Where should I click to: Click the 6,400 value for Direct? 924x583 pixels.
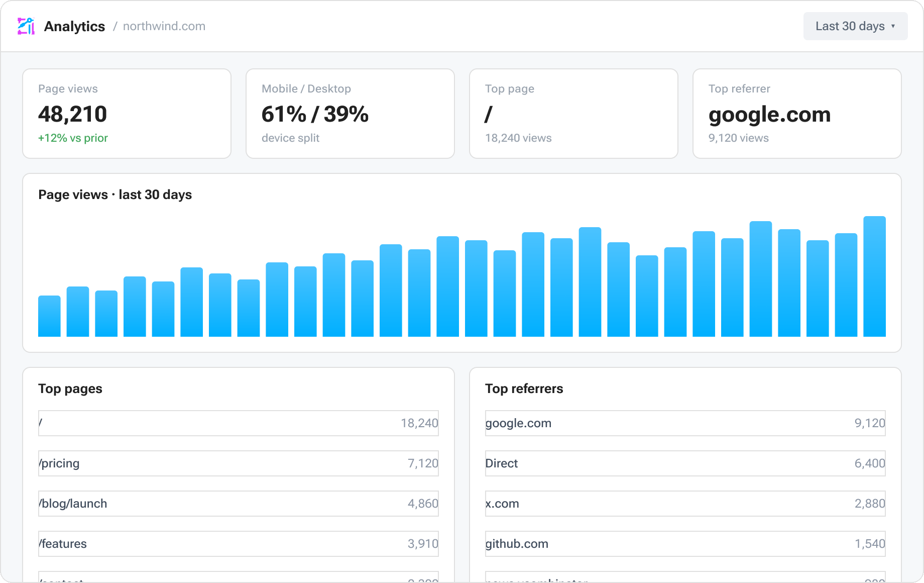tap(870, 463)
